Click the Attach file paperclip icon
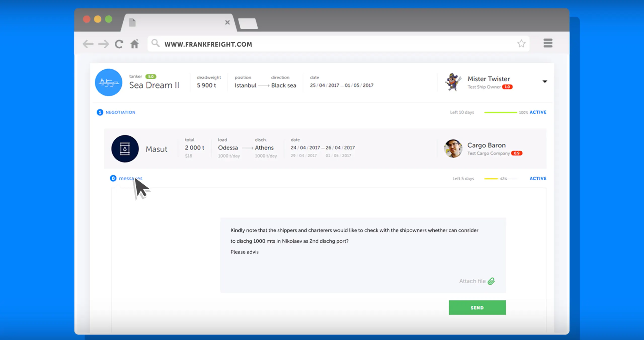The image size is (644, 340). coord(491,281)
